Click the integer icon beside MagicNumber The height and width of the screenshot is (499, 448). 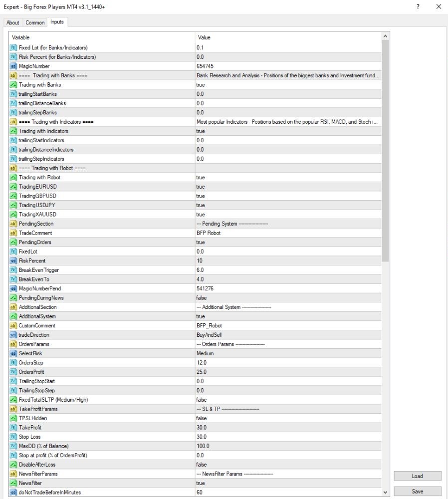(x=13, y=66)
